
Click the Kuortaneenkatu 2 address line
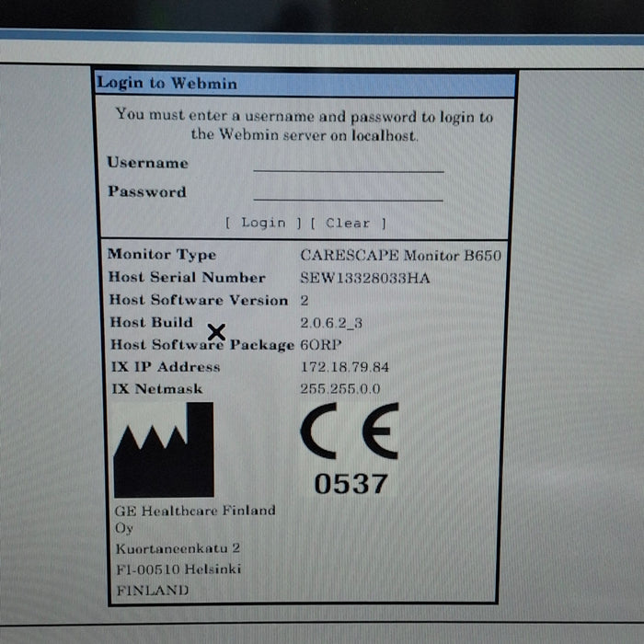point(178,548)
